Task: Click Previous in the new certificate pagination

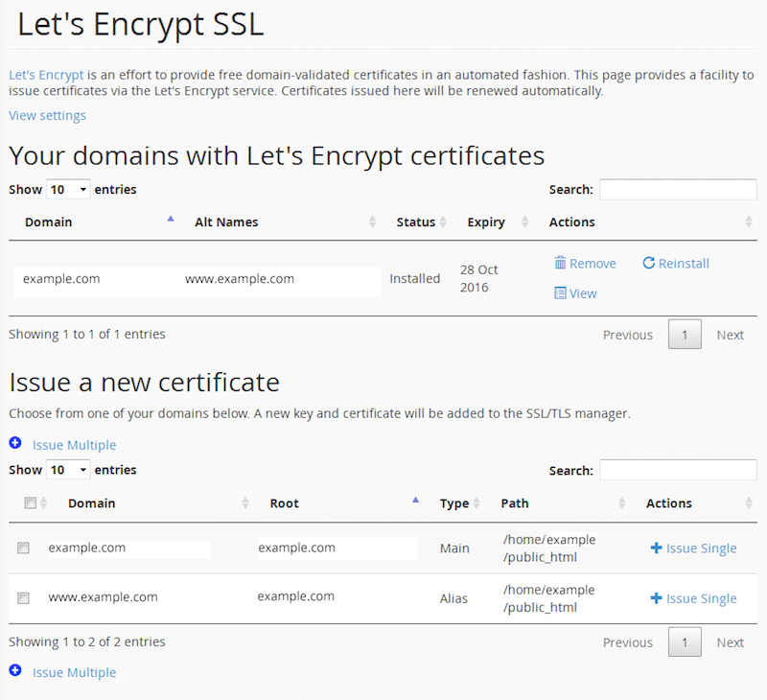Action: point(627,642)
